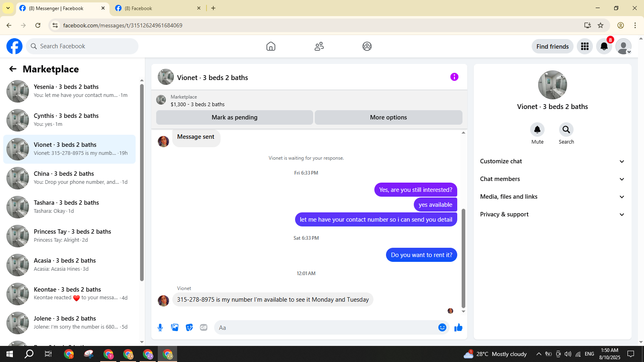This screenshot has height=362, width=644.
Task: Open the Facebook menu grid icon
Action: pos(585,46)
